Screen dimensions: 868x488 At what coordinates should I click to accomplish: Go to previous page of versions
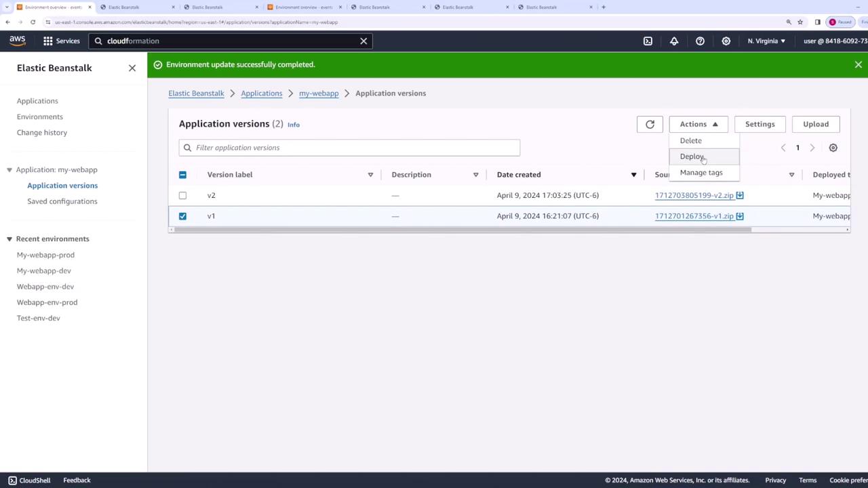click(x=783, y=148)
